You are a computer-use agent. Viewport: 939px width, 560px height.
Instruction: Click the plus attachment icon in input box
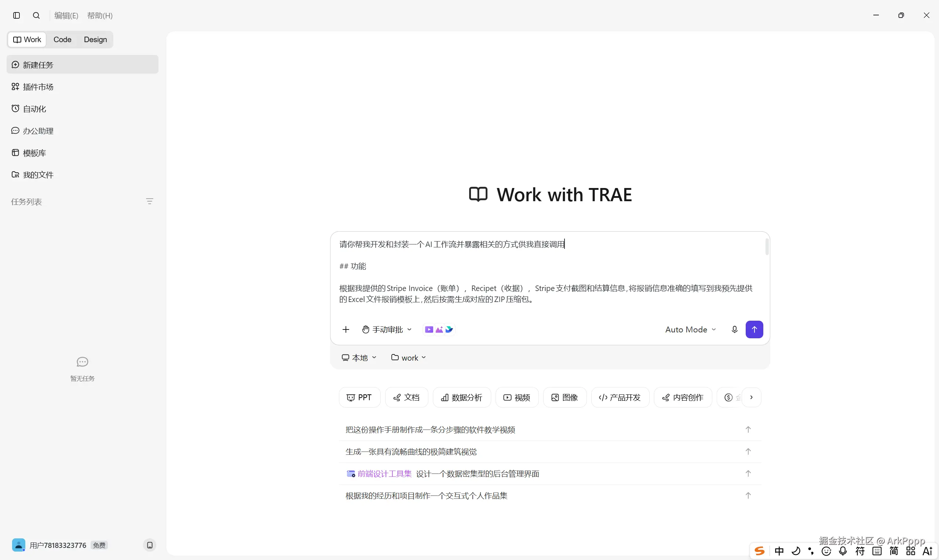[346, 329]
